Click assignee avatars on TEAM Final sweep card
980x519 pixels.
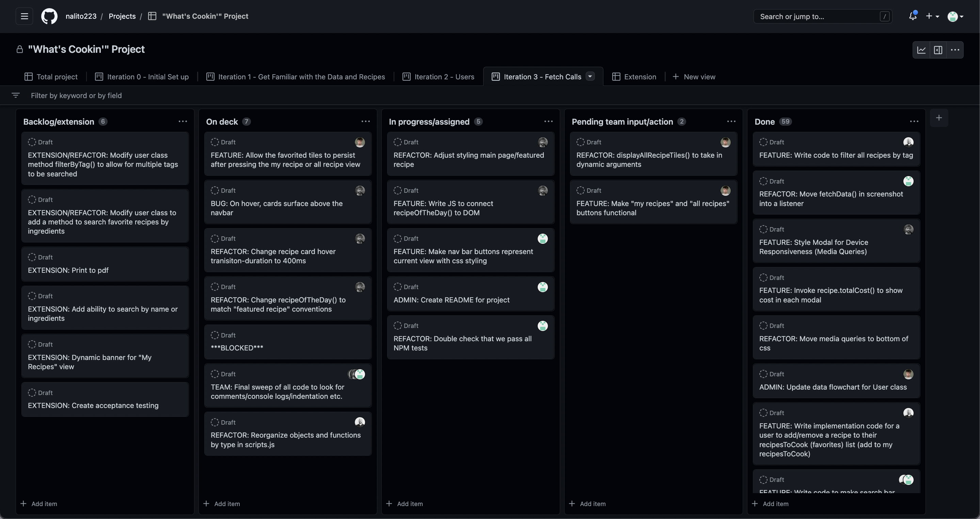(357, 374)
